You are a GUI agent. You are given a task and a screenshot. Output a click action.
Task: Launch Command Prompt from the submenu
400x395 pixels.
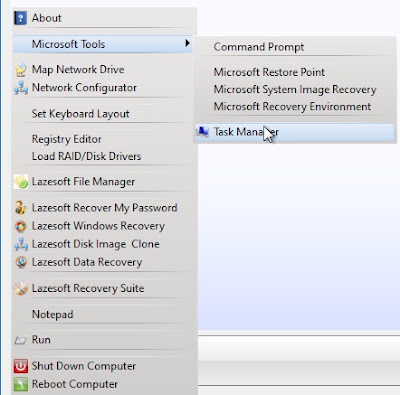click(x=259, y=47)
